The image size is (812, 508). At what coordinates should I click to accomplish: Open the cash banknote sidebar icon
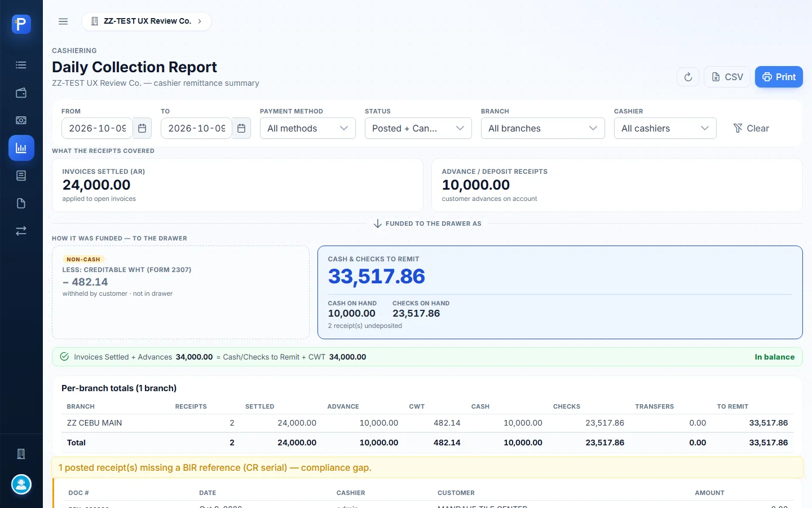coord(21,120)
